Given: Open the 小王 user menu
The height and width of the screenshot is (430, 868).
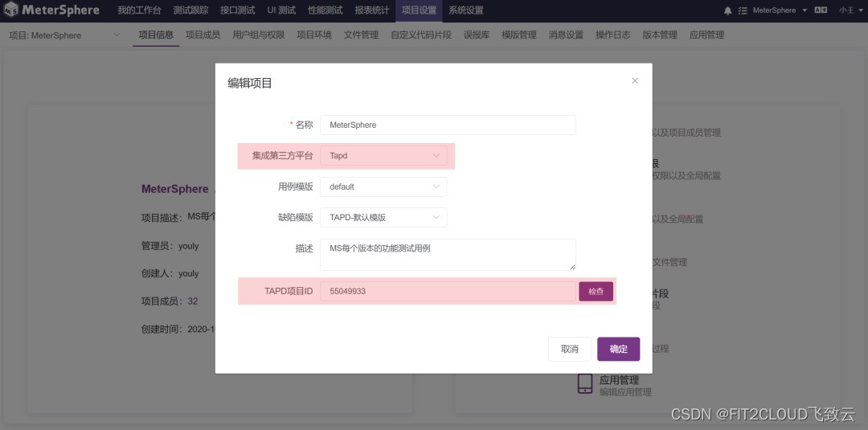Looking at the screenshot, I should [850, 10].
